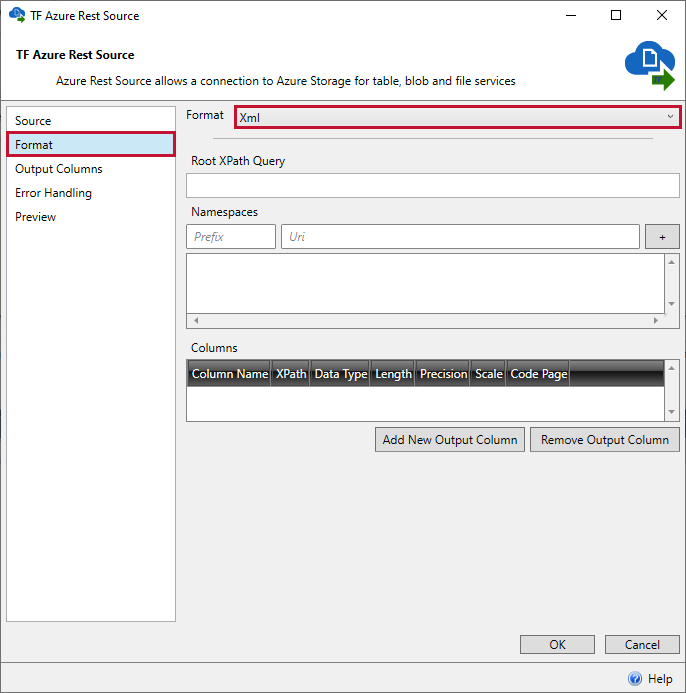Click the Length column header
686x693 pixels.
tap(393, 374)
